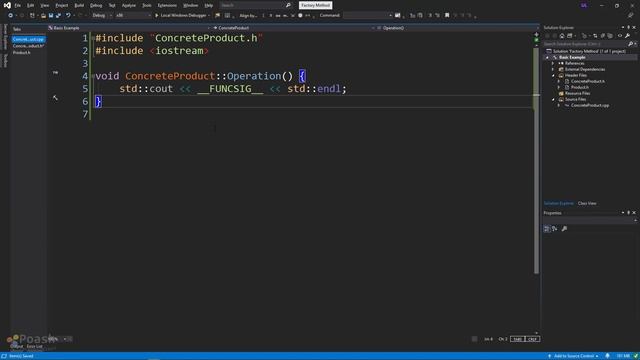Collapse the Operation function fold at line 4
Viewport: 640px width, 360px height.
tap(93, 76)
